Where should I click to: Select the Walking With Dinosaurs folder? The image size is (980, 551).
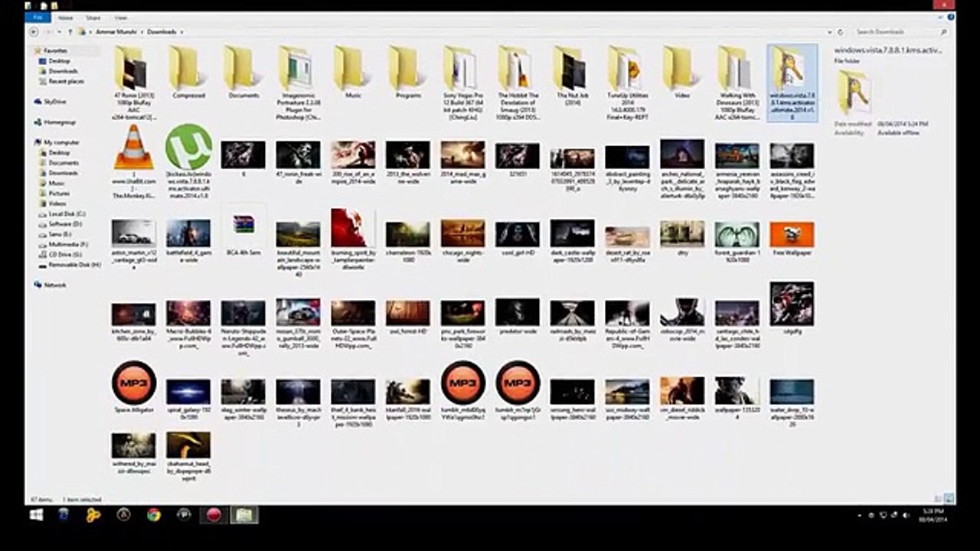point(737,82)
